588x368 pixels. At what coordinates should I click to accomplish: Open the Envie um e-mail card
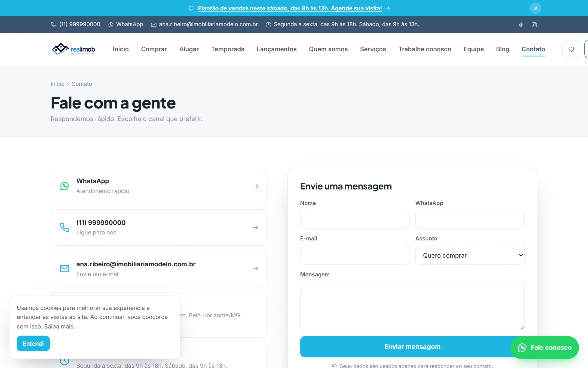pyautogui.click(x=159, y=269)
